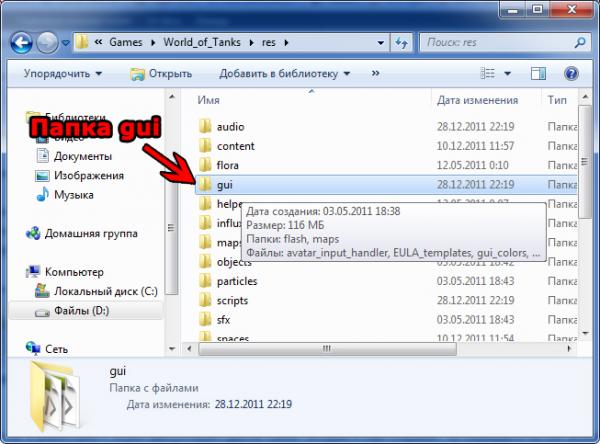The width and height of the screenshot is (600, 444).
Task: Select the gui folder
Action: click(386, 185)
